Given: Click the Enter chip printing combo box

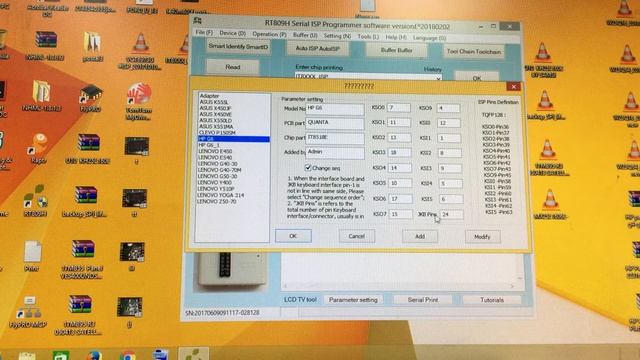Looking at the screenshot, I should pyautogui.click(x=368, y=77).
